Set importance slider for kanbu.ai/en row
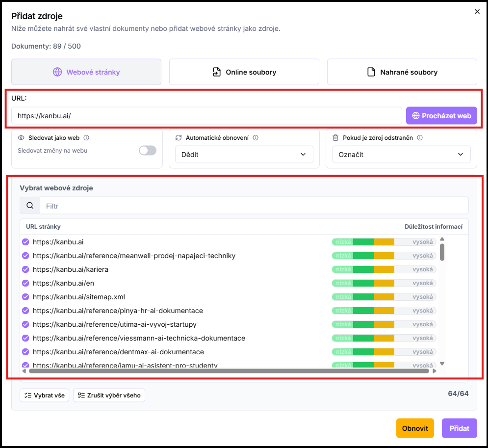488x448 pixels. point(384,283)
